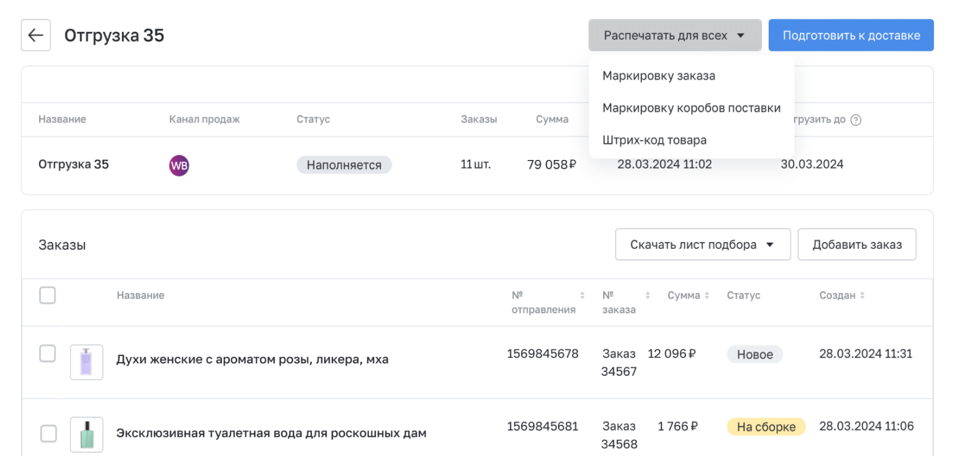The width and height of the screenshot is (980, 456).
Task: Click the help icon near shipment deadline
Action: 856,120
